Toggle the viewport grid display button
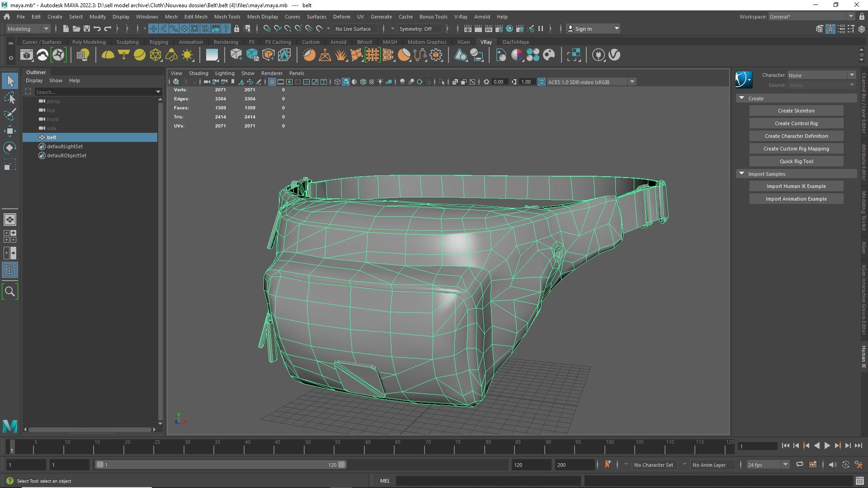Viewport: 868px width, 488px height. (x=272, y=82)
